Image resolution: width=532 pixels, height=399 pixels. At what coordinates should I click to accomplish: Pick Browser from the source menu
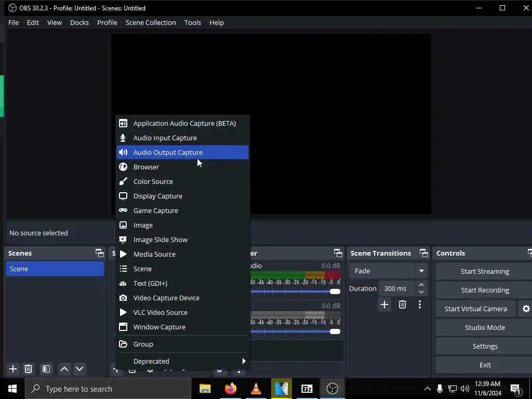tap(182, 167)
